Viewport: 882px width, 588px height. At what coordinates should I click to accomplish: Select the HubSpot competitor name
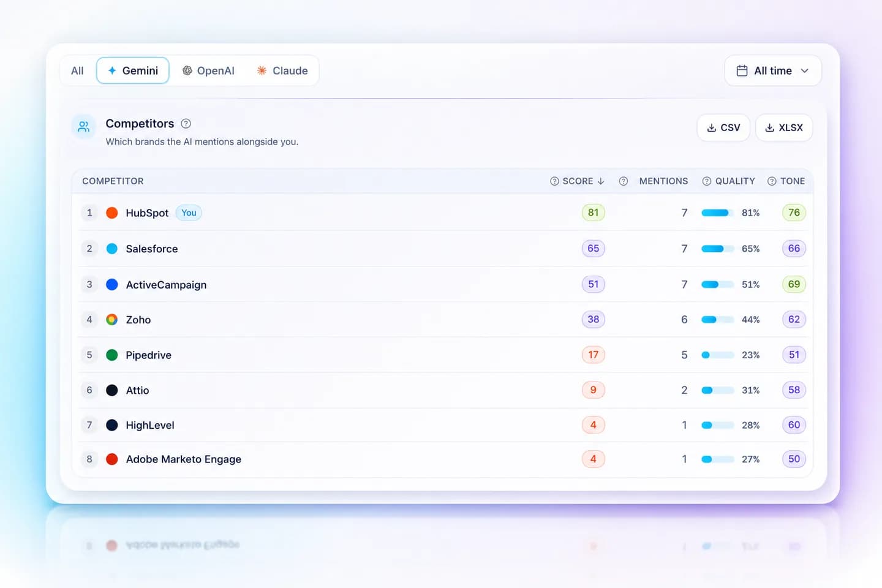click(147, 213)
